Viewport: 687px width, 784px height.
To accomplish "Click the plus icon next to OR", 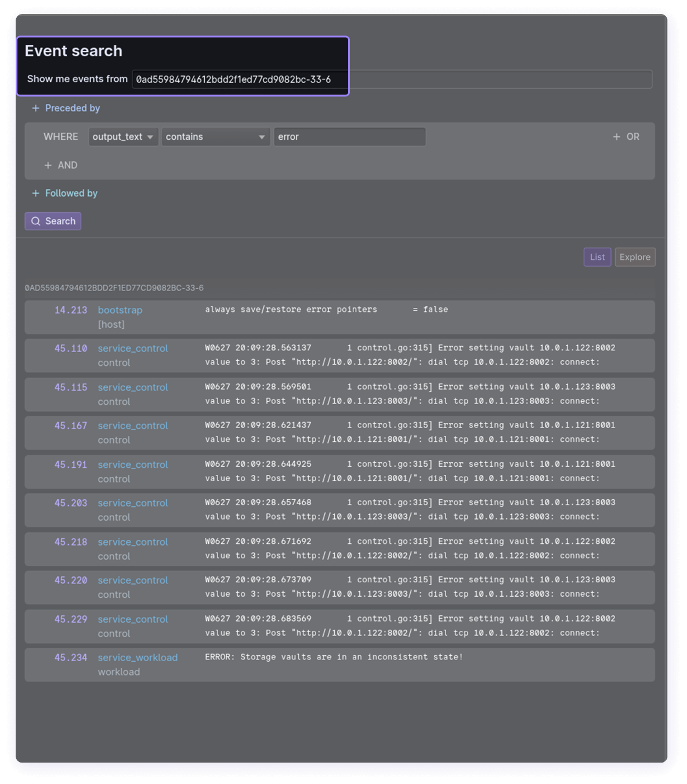I will [x=616, y=137].
